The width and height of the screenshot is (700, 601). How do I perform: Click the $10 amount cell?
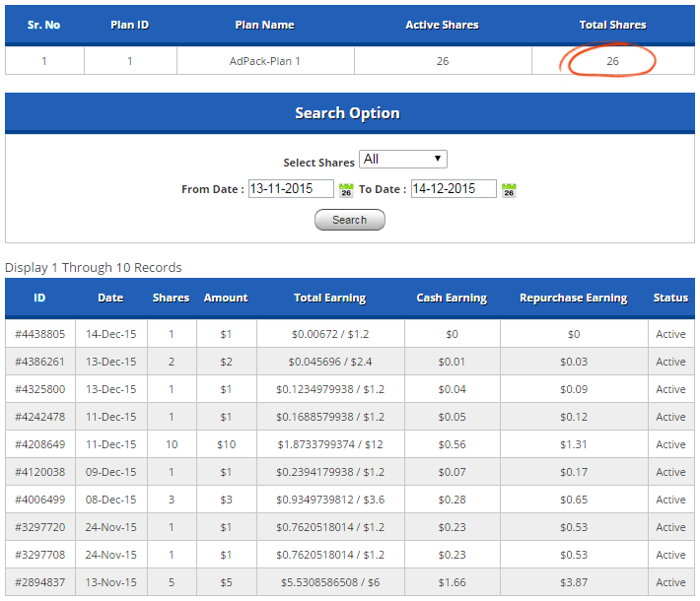click(x=227, y=444)
